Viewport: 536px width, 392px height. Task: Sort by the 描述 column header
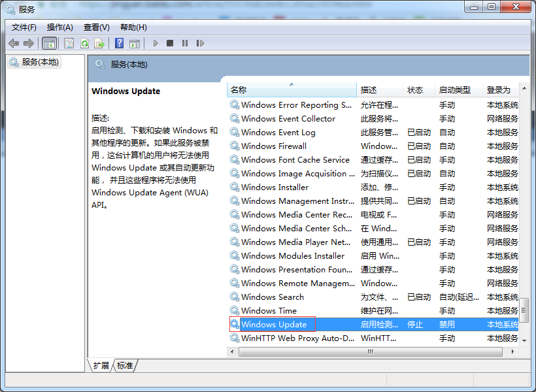(x=380, y=90)
